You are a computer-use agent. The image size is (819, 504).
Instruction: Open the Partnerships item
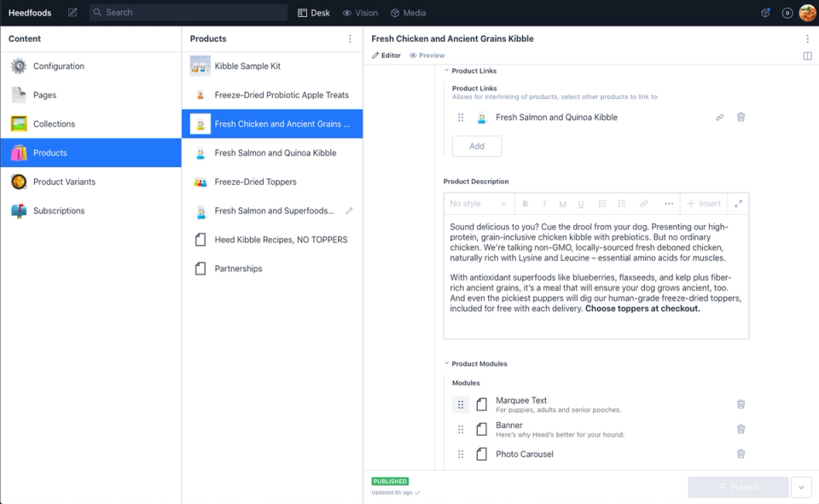[272, 269]
